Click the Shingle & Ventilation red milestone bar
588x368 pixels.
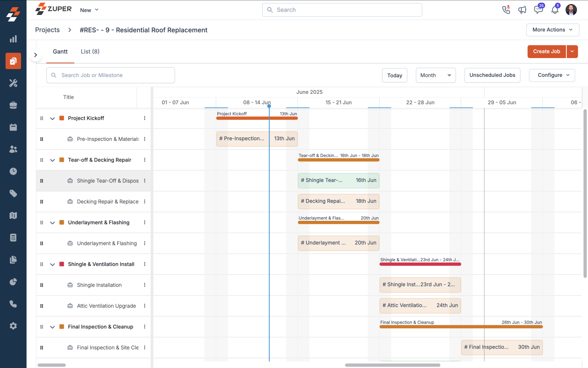click(x=420, y=264)
